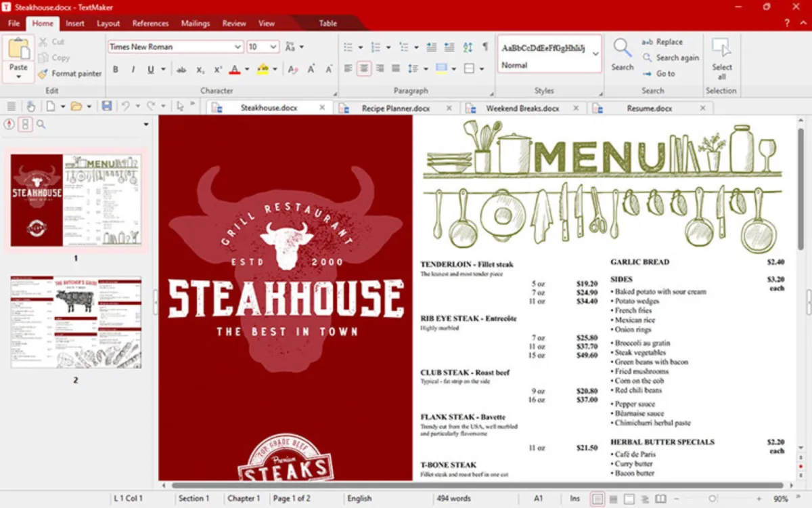Show paragraph formatting marks
Screen dimensions: 812x508
(485, 47)
